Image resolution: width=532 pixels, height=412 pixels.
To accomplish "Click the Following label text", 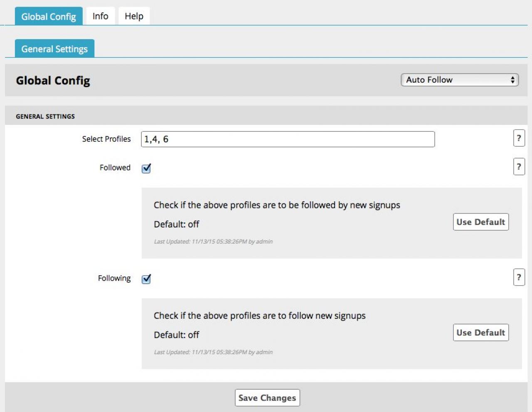I will pos(114,278).
